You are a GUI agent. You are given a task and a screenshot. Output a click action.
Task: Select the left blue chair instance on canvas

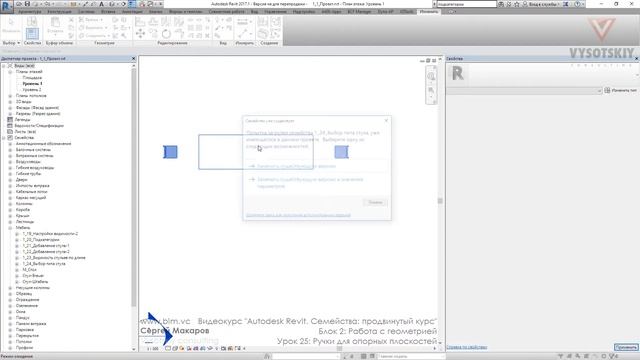click(171, 152)
